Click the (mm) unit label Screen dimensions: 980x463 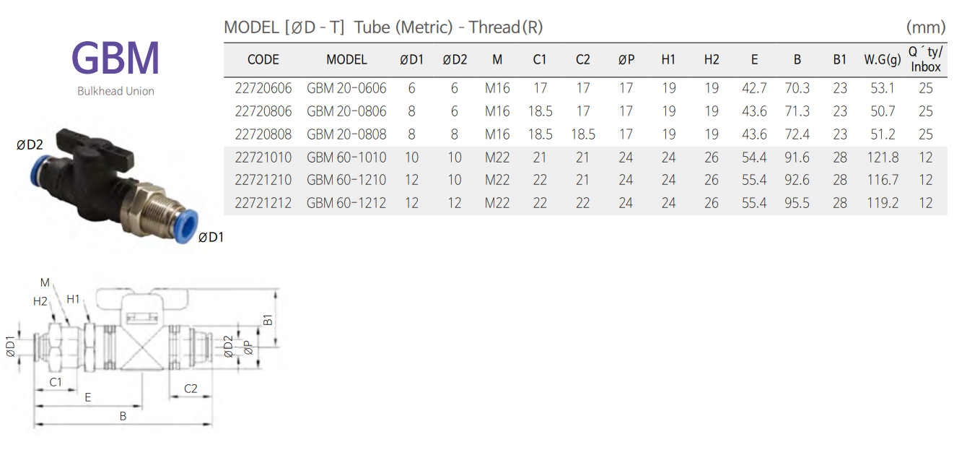tap(925, 27)
